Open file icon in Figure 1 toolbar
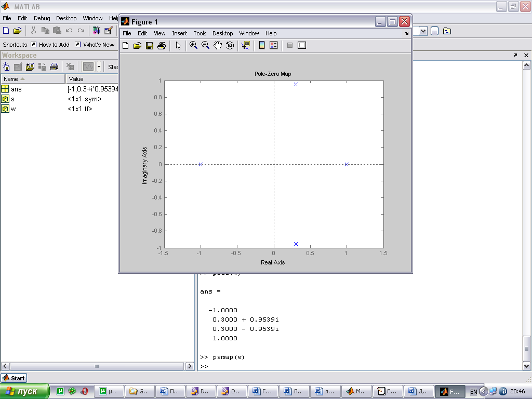Image resolution: width=532 pixels, height=399 pixels. click(137, 46)
